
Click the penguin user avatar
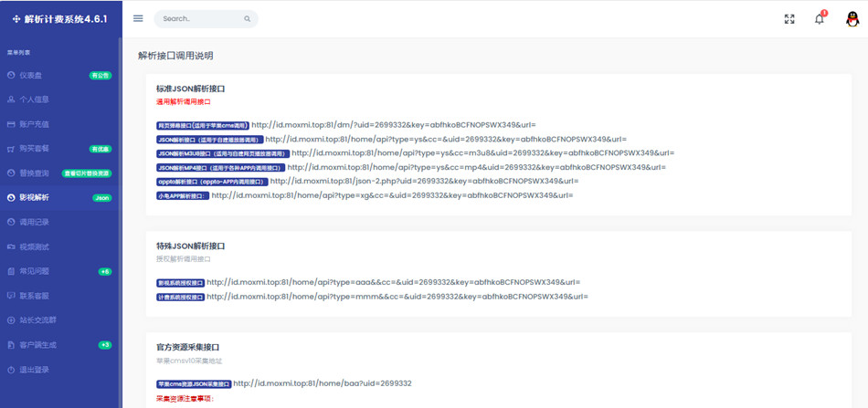pyautogui.click(x=852, y=19)
